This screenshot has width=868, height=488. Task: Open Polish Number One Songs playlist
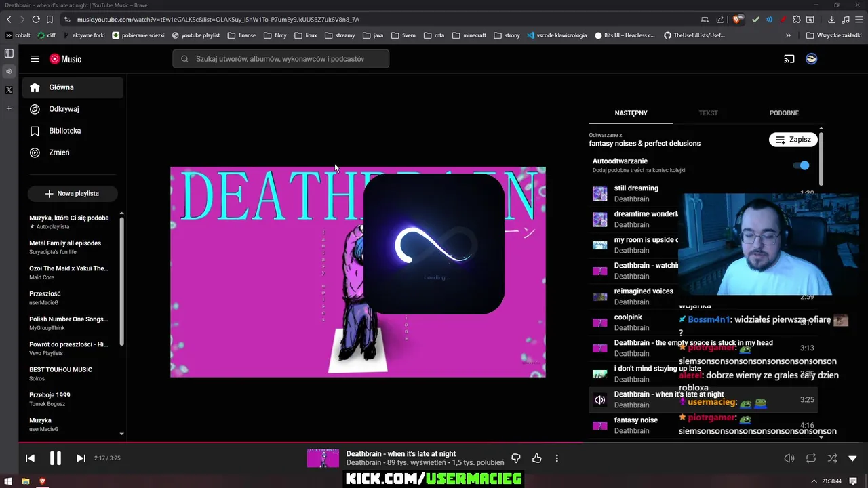[69, 323]
